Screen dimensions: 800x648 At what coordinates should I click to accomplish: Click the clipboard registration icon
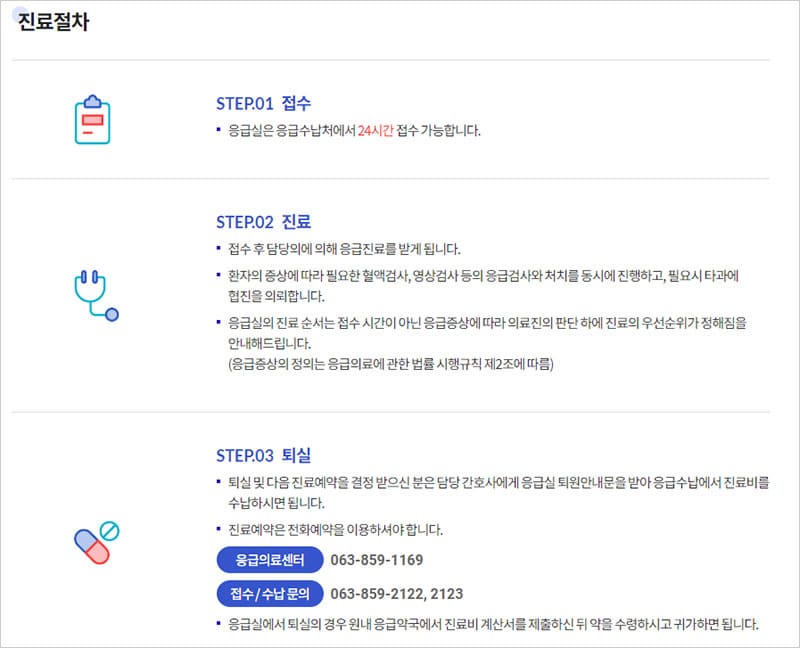(x=92, y=119)
